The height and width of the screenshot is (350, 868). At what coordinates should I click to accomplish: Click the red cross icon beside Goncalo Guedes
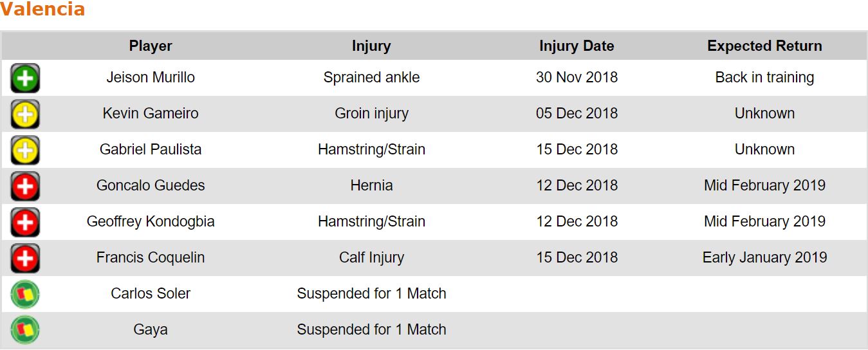coord(25,187)
